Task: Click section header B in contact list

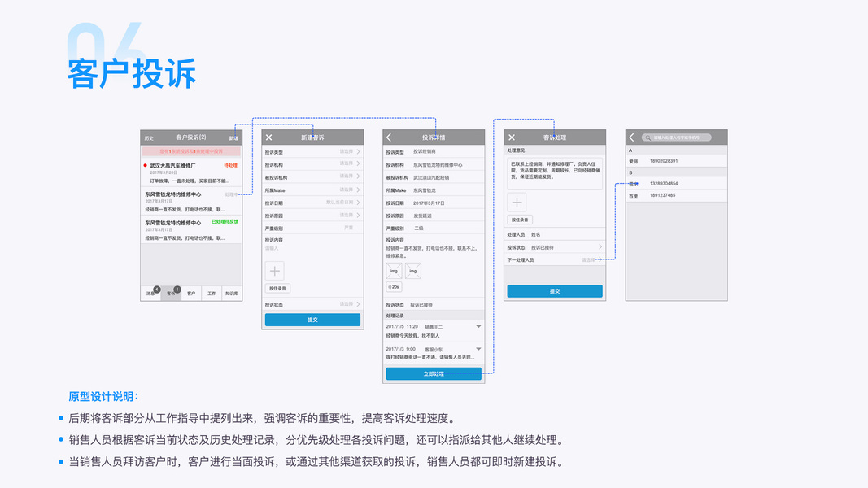Action: (677, 172)
